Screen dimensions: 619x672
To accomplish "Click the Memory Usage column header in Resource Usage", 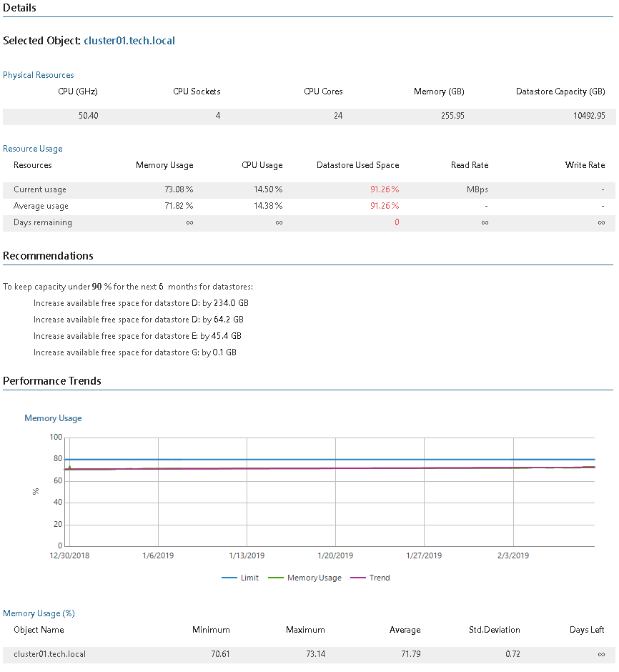I will [164, 165].
